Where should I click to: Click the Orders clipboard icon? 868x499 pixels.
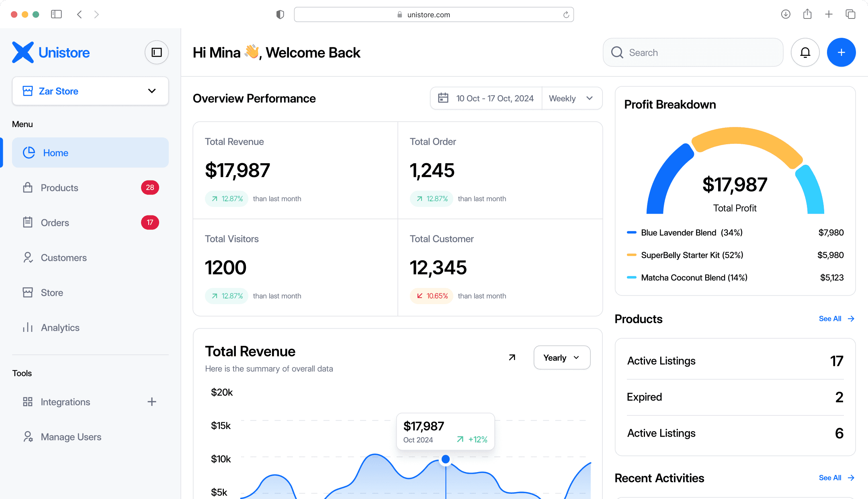tap(28, 222)
